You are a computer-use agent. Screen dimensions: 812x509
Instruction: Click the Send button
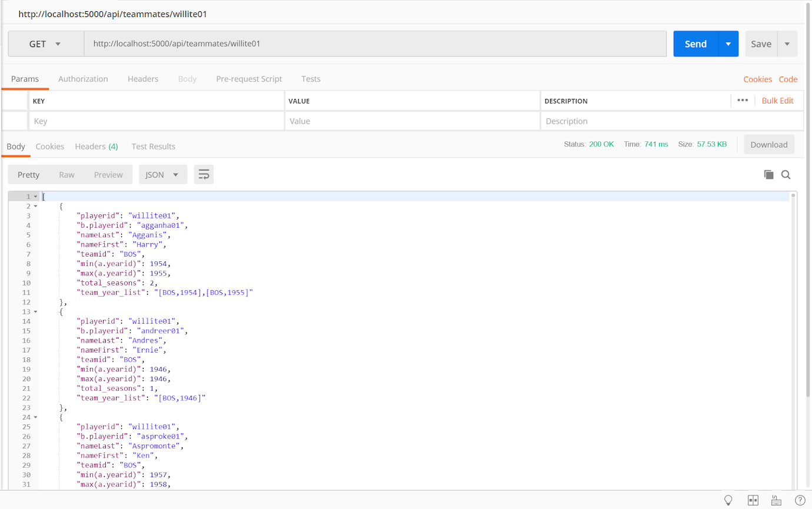coord(695,44)
